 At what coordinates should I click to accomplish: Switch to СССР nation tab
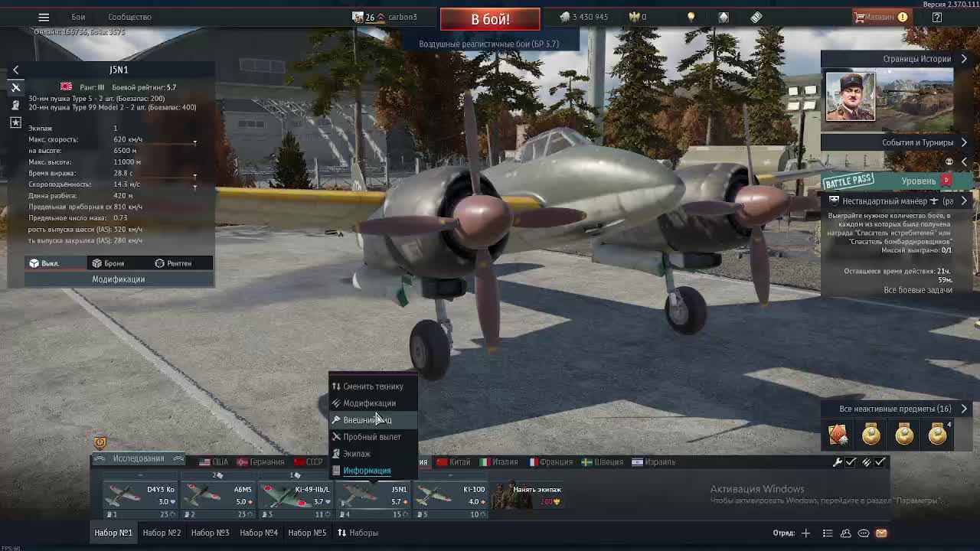click(309, 462)
